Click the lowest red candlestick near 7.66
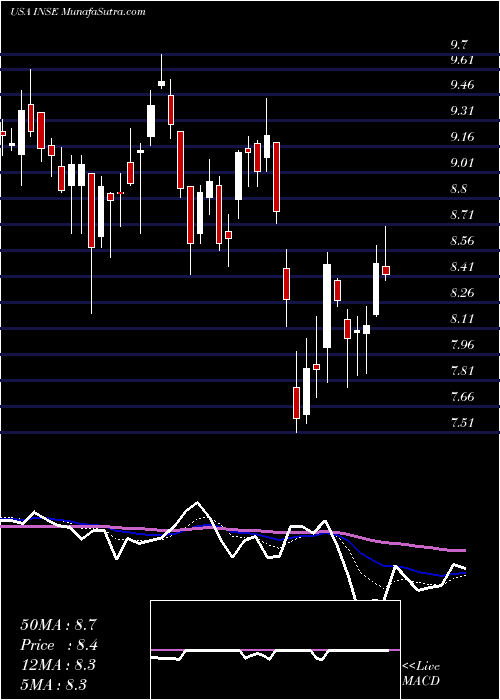500x700 pixels. click(296, 403)
